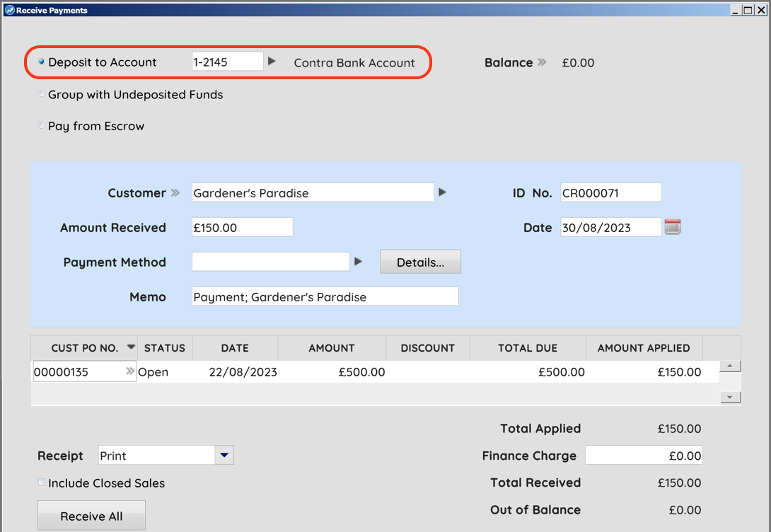Select the Pay from Escrow option

[x=42, y=125]
